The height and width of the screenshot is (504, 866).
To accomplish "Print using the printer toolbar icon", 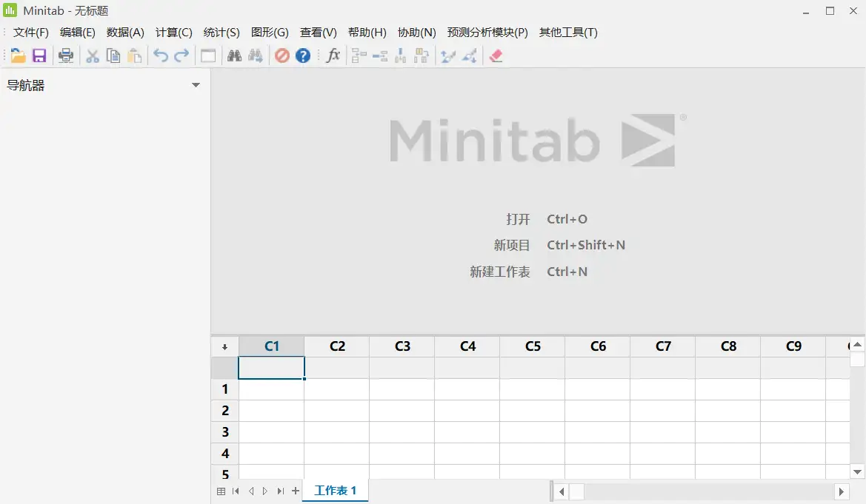I will coord(66,56).
